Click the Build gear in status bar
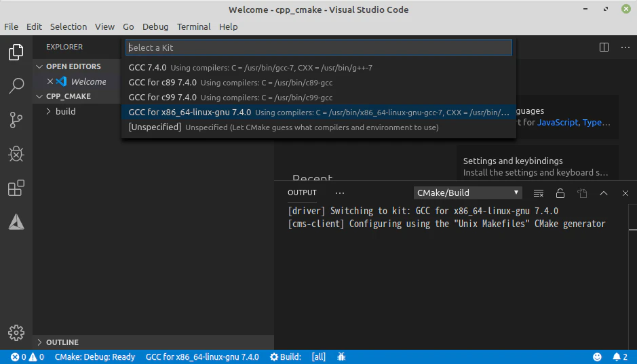This screenshot has width=637, height=364. point(274,357)
